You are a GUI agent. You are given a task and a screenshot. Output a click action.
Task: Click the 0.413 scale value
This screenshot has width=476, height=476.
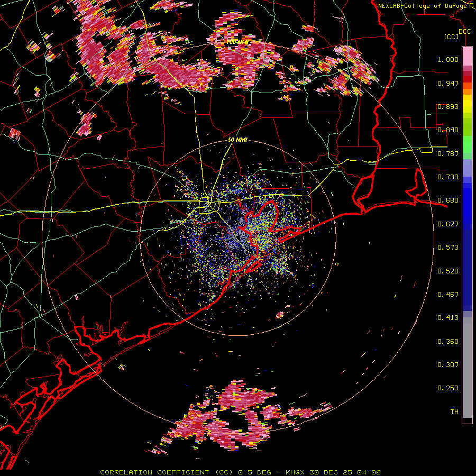pyautogui.click(x=448, y=318)
